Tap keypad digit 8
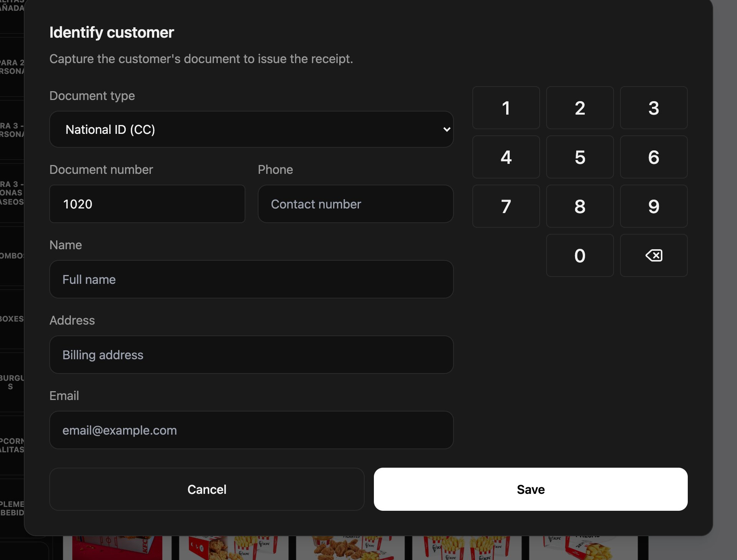Screen dimensions: 737x560 pyautogui.click(x=580, y=206)
